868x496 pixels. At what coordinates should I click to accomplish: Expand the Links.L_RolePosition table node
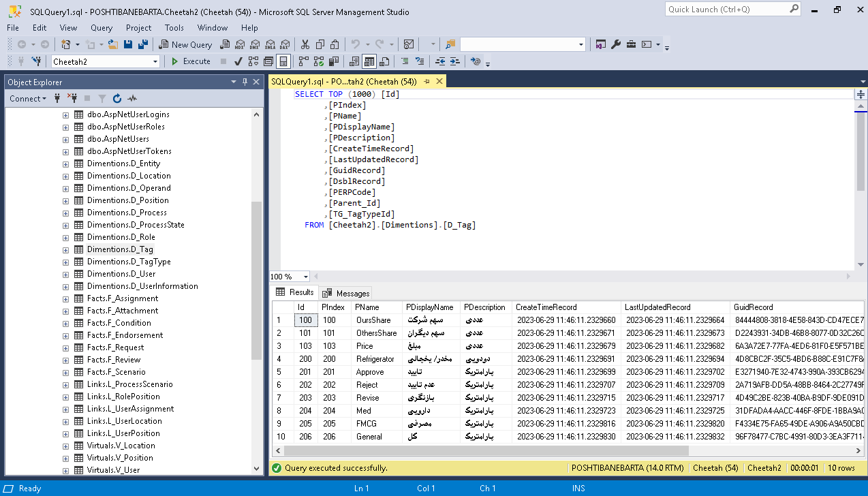(x=66, y=397)
